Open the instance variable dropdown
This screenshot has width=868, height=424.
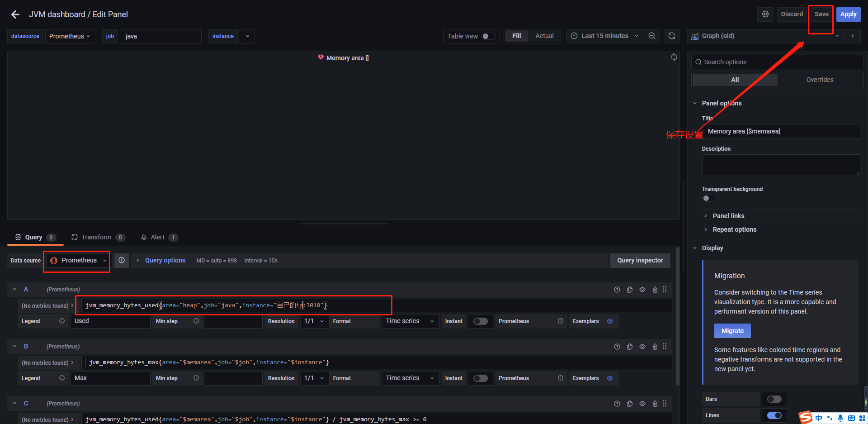click(x=247, y=36)
